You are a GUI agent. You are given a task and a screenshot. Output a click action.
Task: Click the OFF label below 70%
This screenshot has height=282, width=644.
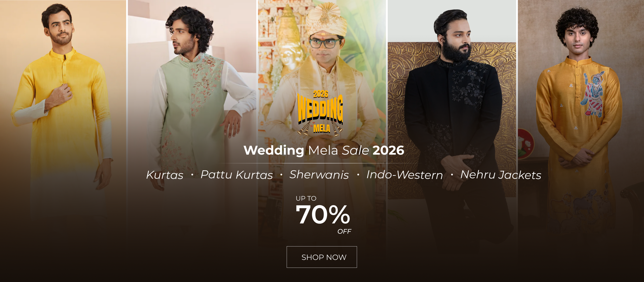[x=344, y=231]
